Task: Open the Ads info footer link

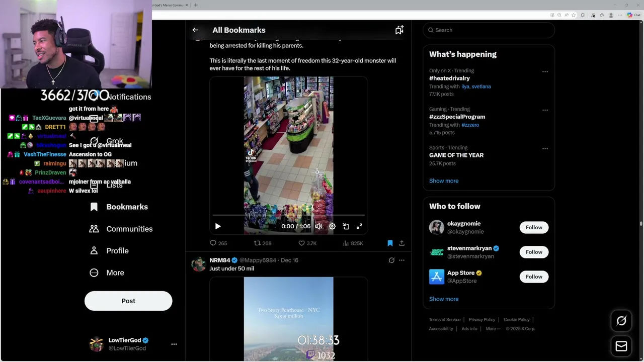Action: point(469,329)
